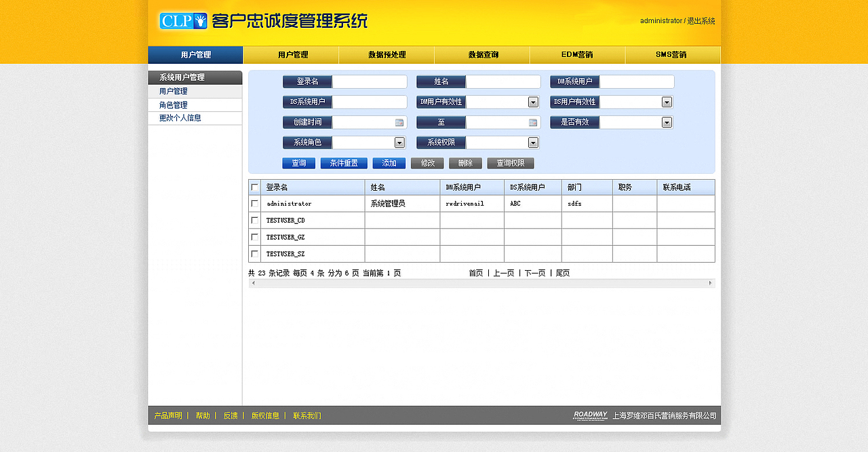The height and width of the screenshot is (452, 868).
Task: Click the 联系电话 column header
Action: [686, 187]
